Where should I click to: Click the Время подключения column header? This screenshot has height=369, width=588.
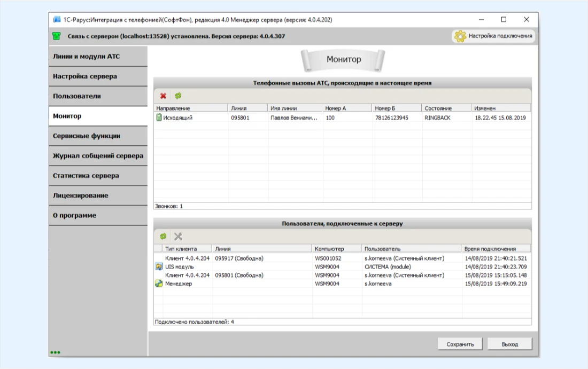click(496, 248)
